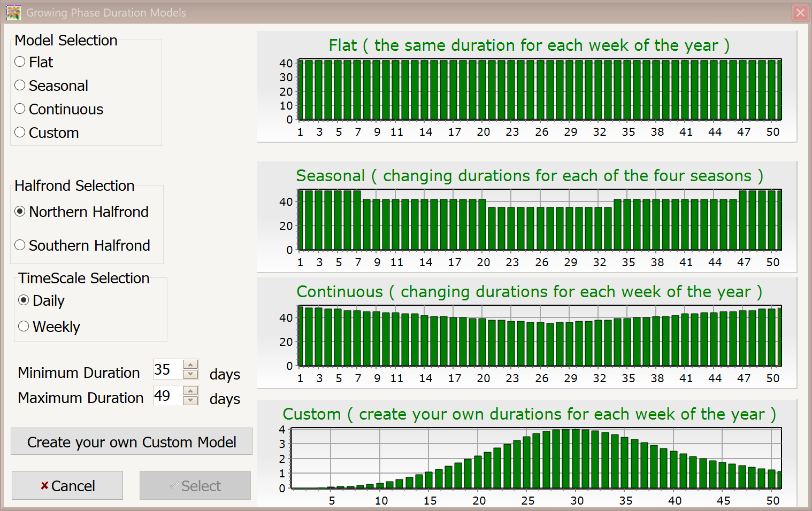Pick the Custom model radio button
This screenshot has height=511, width=812.
point(20,132)
